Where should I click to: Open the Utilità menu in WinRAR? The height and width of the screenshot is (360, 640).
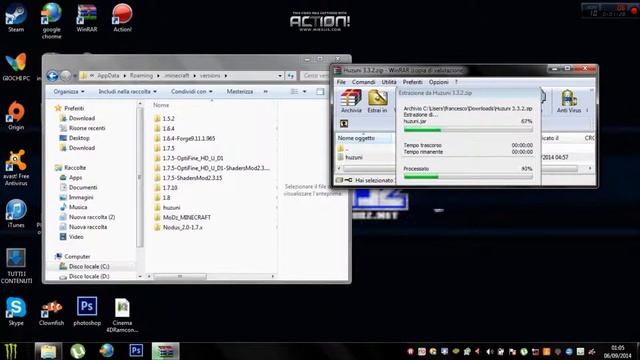[389, 82]
